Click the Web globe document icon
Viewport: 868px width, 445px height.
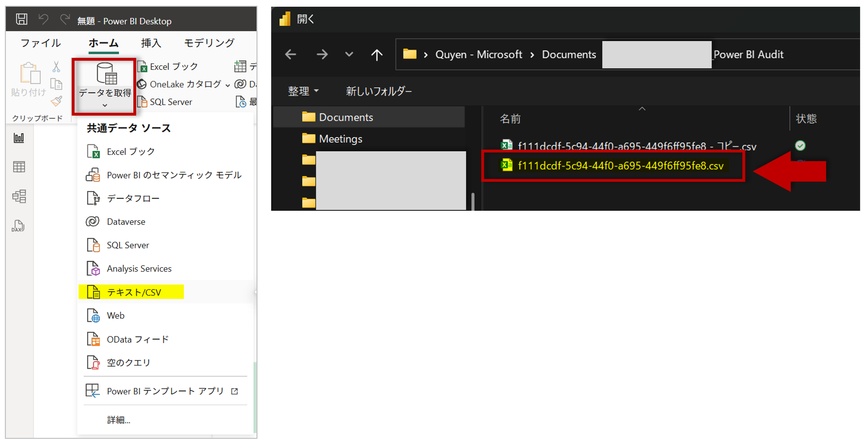[93, 316]
